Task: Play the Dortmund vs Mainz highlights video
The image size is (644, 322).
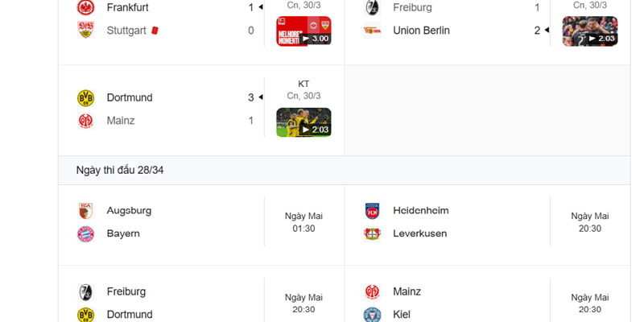Action: [x=303, y=122]
